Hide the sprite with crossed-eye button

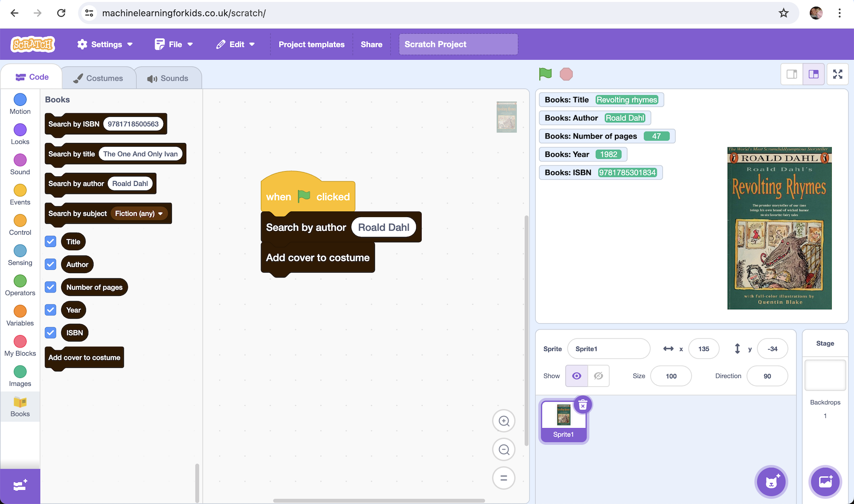click(598, 376)
